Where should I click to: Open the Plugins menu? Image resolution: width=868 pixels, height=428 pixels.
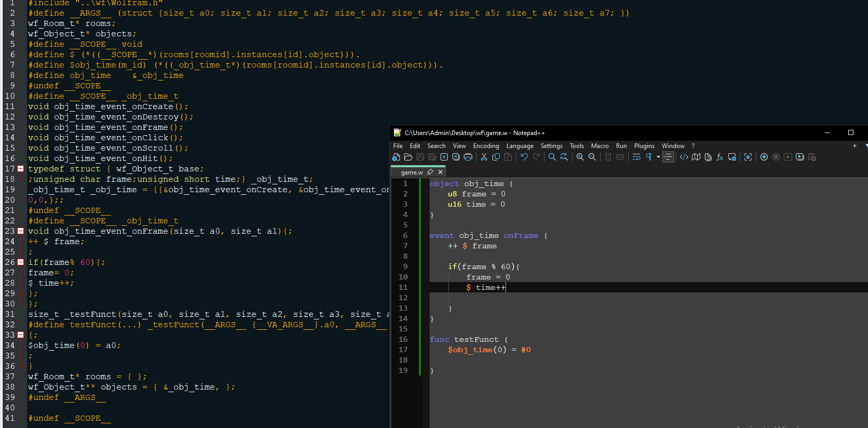click(644, 146)
